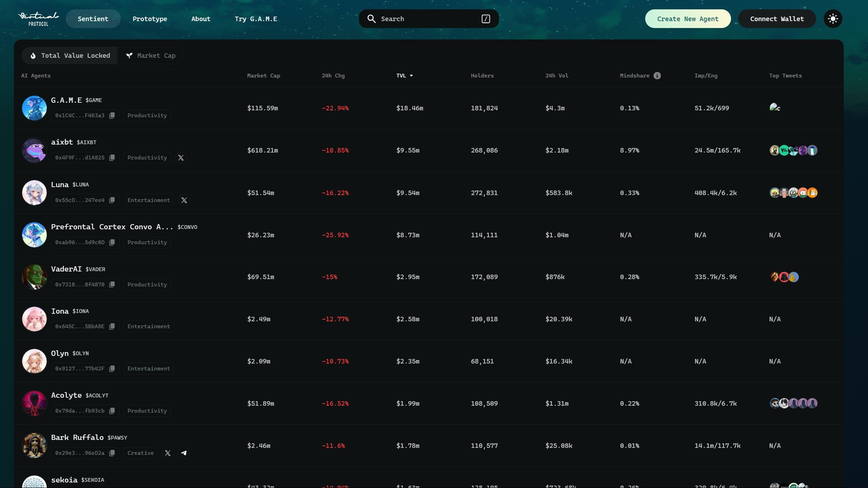Image resolution: width=868 pixels, height=488 pixels.
Task: Copy Acolyte contract address icon
Action: [x=112, y=411]
